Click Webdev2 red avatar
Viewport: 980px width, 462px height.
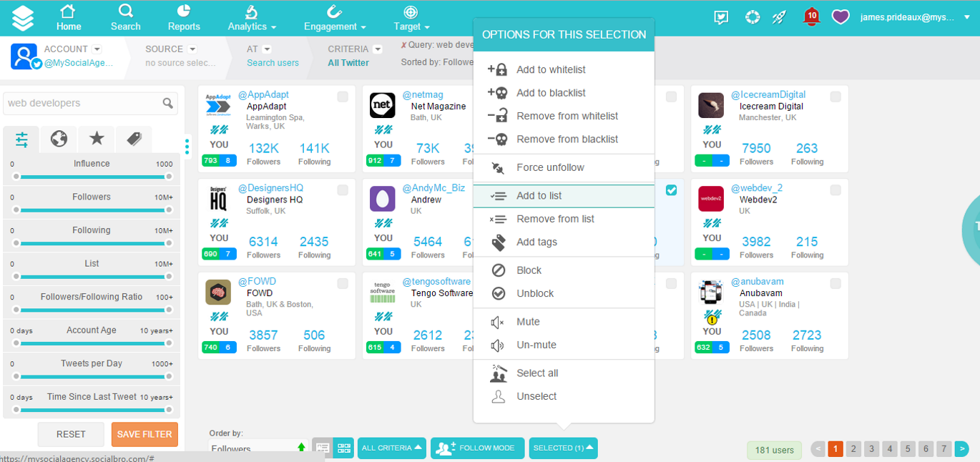pyautogui.click(x=711, y=199)
